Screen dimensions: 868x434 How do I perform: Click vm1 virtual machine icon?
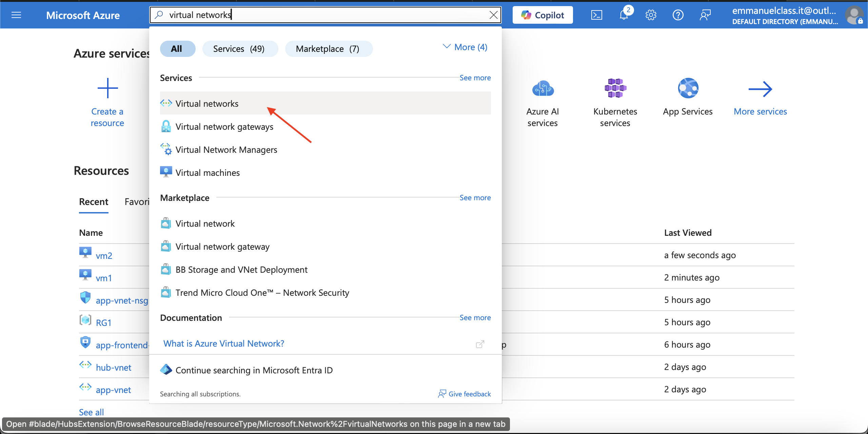click(x=85, y=275)
